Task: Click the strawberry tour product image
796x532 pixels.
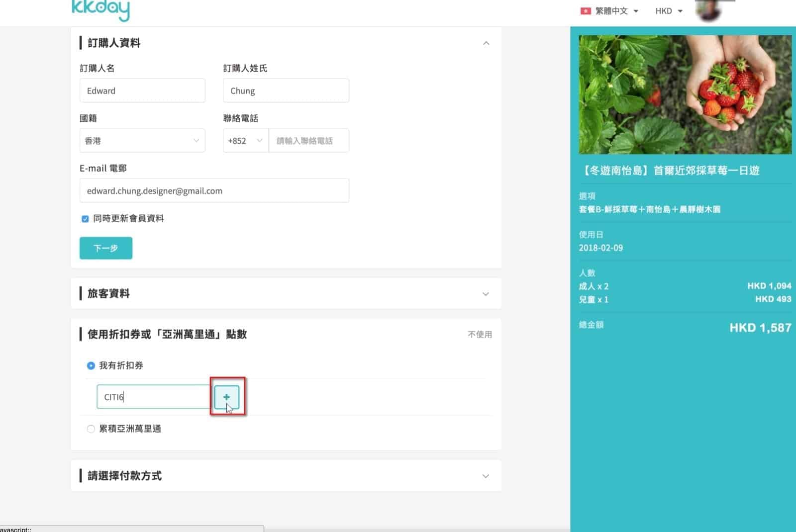Action: coord(685,94)
